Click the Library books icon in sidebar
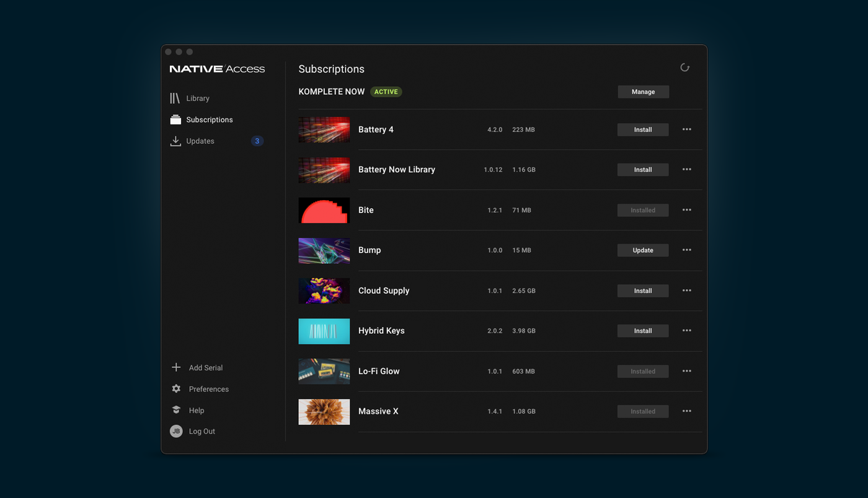 (175, 98)
